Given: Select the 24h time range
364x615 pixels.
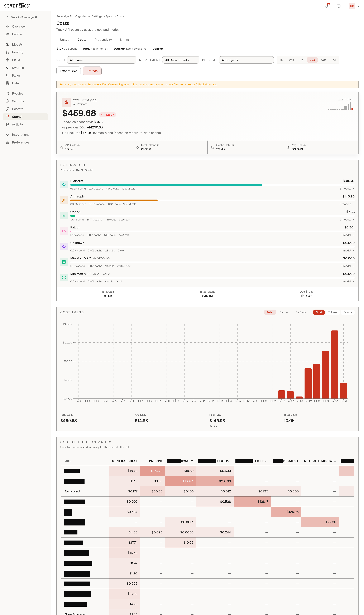Looking at the screenshot, I should 291,60.
